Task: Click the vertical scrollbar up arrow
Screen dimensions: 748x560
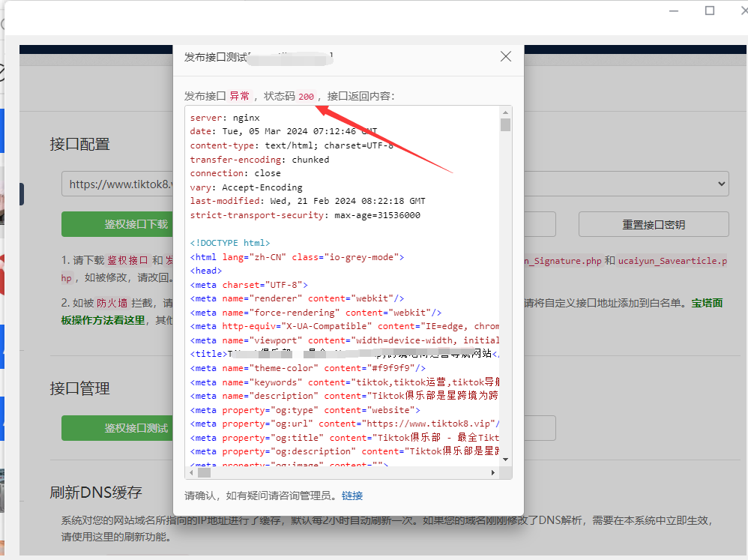Action: (x=506, y=112)
